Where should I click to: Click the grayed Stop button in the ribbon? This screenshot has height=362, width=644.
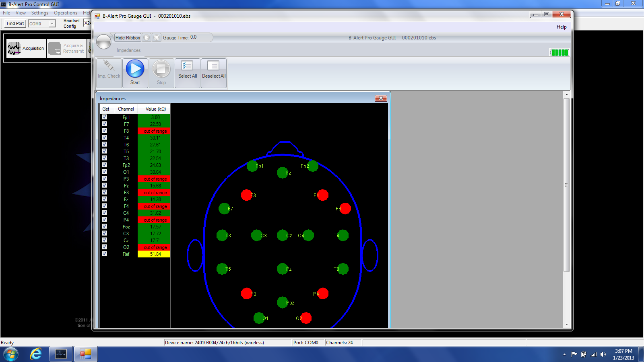tap(161, 73)
